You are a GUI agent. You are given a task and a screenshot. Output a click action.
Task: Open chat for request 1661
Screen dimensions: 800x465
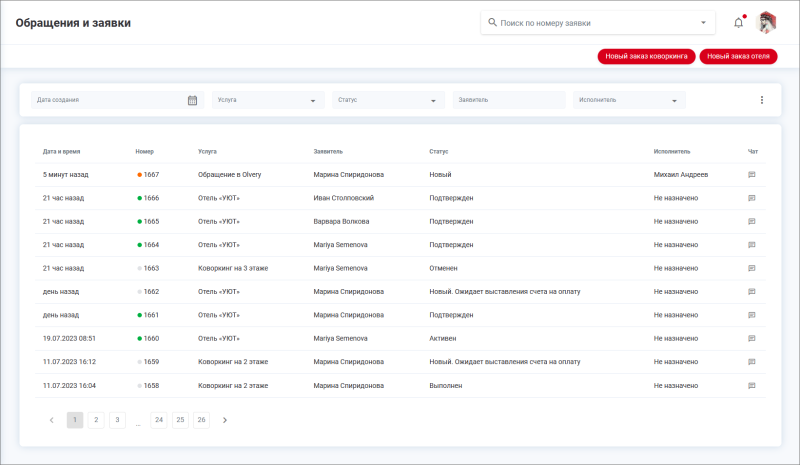pos(752,315)
